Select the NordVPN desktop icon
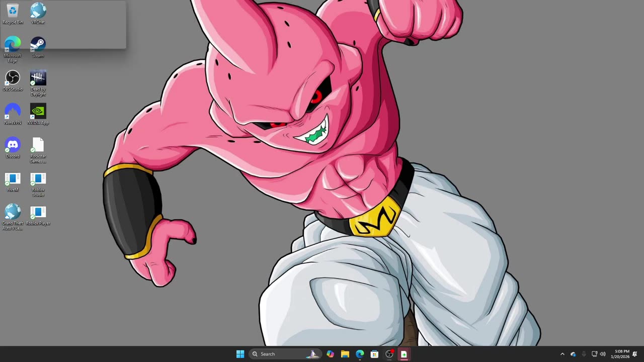This screenshot has height=362, width=644. (x=13, y=115)
